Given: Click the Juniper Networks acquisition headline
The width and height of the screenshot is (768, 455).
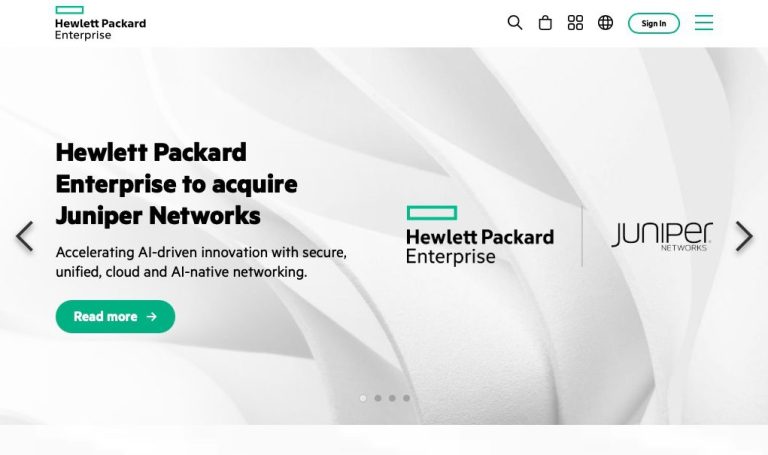Looking at the screenshot, I should coord(176,184).
